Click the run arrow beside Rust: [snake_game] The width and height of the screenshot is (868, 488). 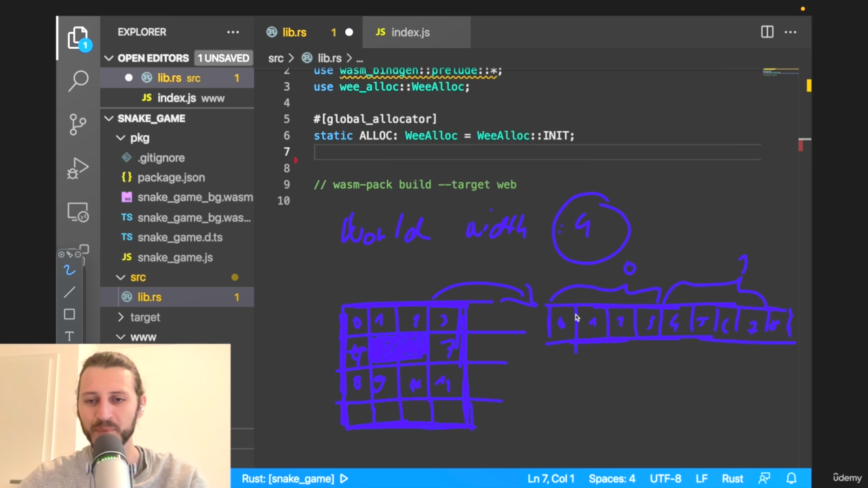(x=344, y=479)
